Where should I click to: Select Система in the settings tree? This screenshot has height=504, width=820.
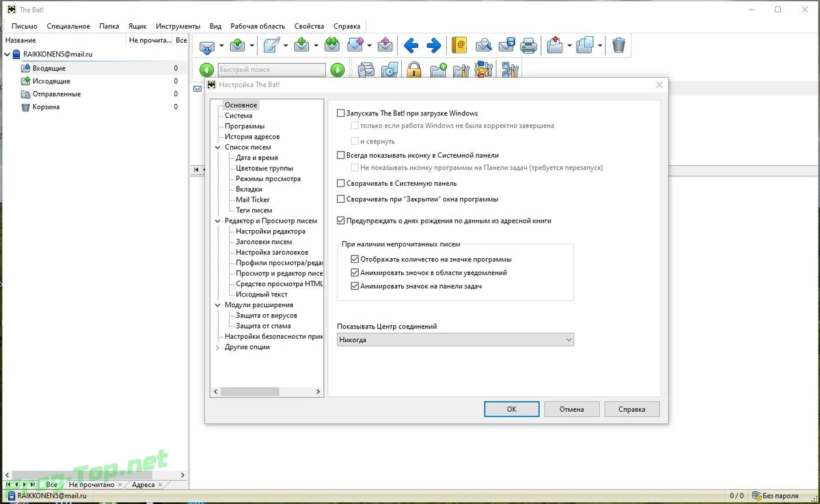coord(238,116)
